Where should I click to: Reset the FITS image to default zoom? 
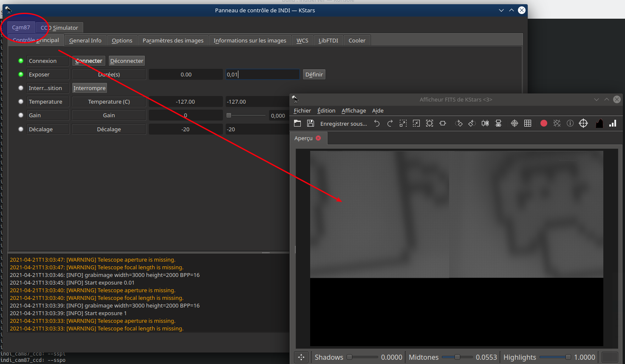pos(430,123)
